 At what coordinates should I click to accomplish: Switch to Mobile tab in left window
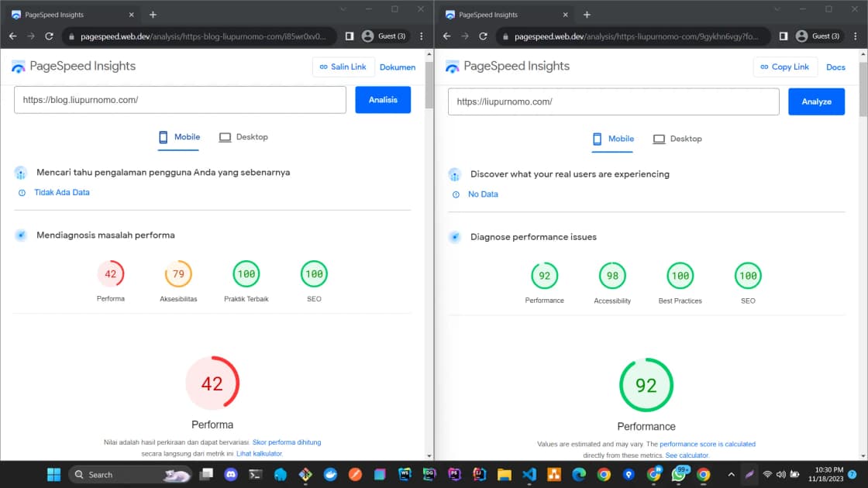(179, 137)
